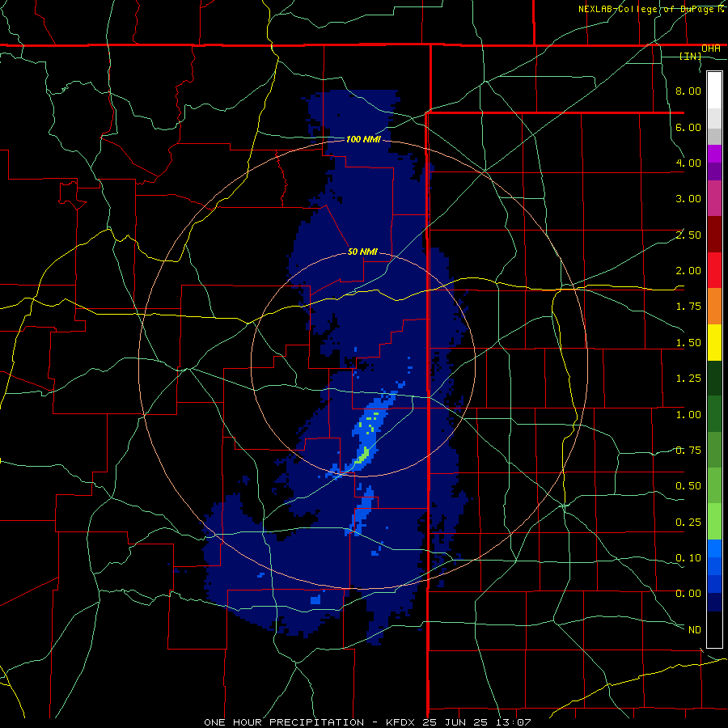Pick the bright magenta legend swatch above 4.00
The height and width of the screenshot is (728, 728).
pos(714,154)
